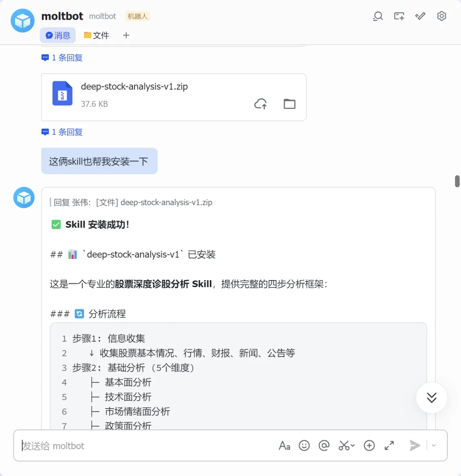Open 1 条回复 thread under zip file
The width and height of the screenshot is (461, 476).
click(x=62, y=132)
